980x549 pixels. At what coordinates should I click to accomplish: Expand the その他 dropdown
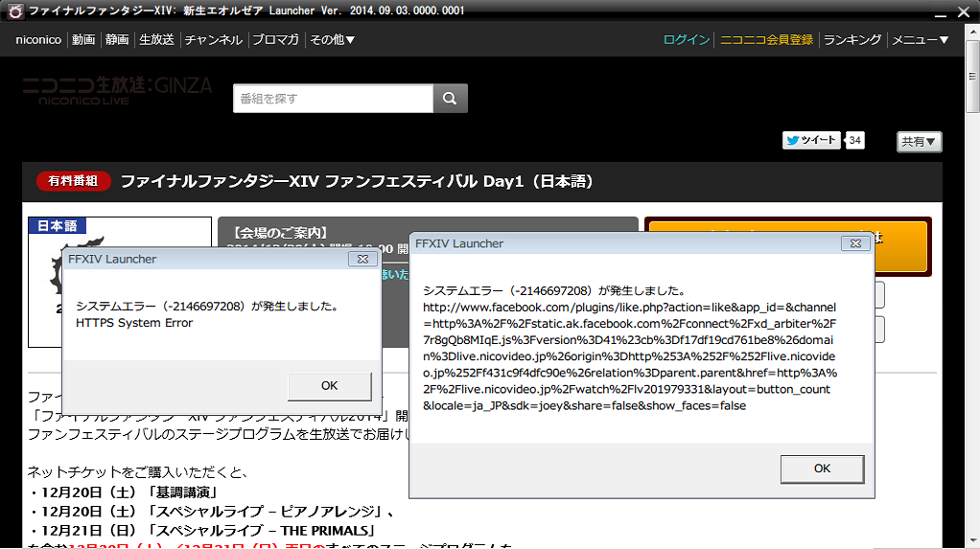pos(333,39)
